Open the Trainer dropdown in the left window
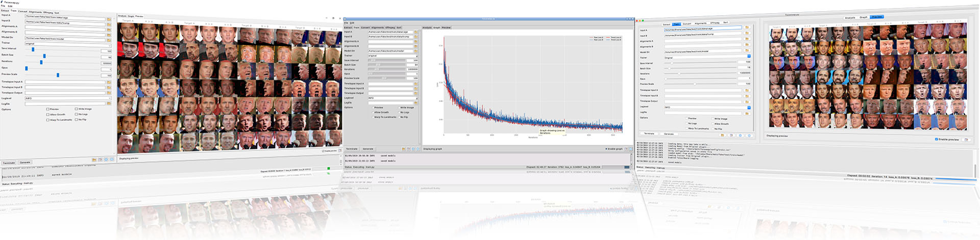 coord(68,44)
